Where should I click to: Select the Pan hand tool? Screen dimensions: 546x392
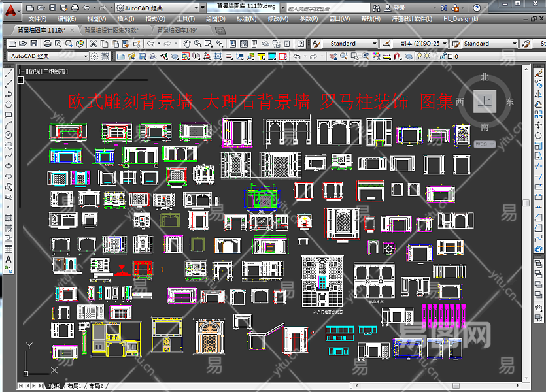tap(187, 44)
